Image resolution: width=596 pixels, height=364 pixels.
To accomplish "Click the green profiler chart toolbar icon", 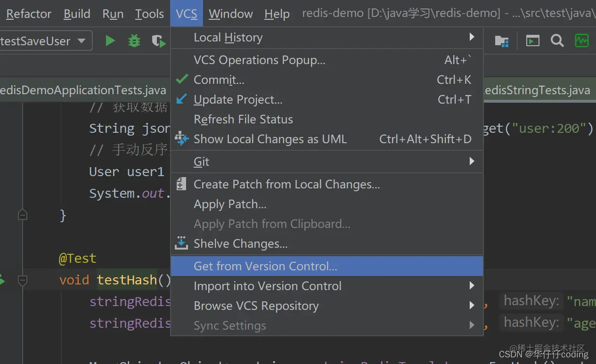I will click(582, 41).
